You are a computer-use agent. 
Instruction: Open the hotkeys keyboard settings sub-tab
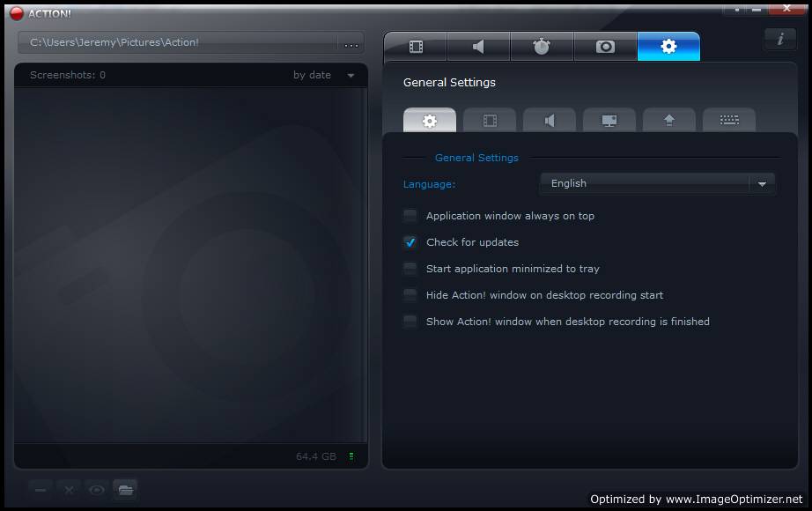pyautogui.click(x=729, y=120)
